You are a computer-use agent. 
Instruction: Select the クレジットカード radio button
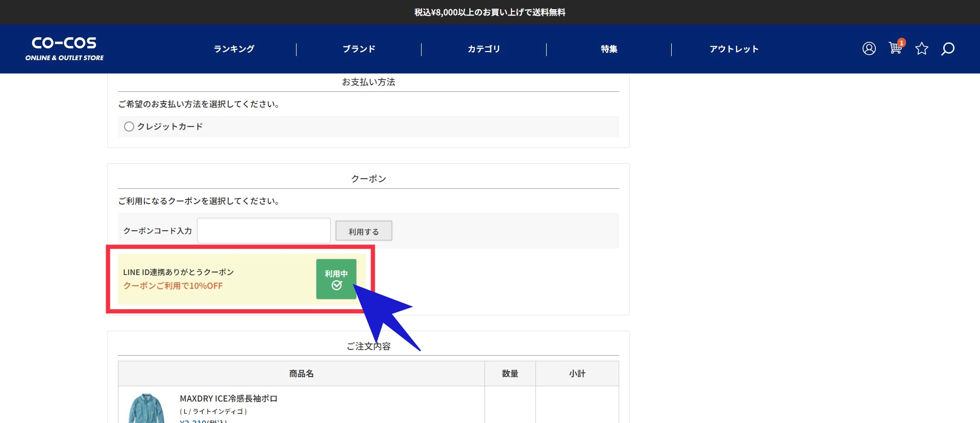pos(129,127)
